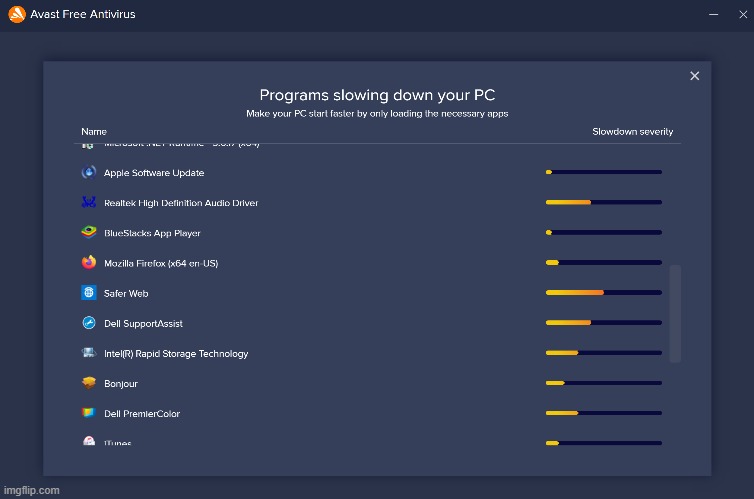The height and width of the screenshot is (499, 754).
Task: Click the Bonjour package icon
Action: click(x=88, y=383)
